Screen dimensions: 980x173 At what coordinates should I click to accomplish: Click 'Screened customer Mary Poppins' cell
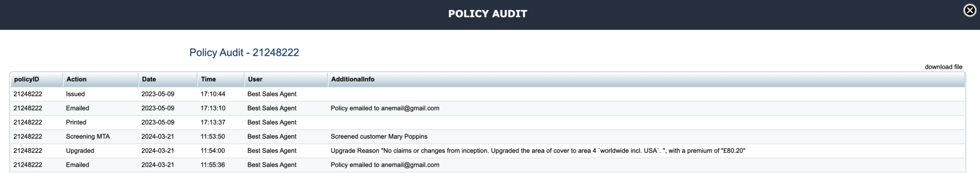coord(379,137)
